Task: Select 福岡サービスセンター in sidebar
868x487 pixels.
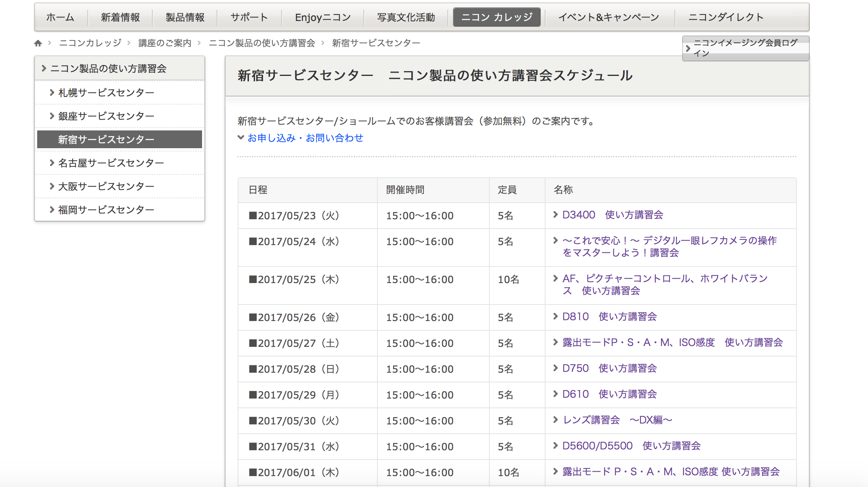Action: click(120, 210)
